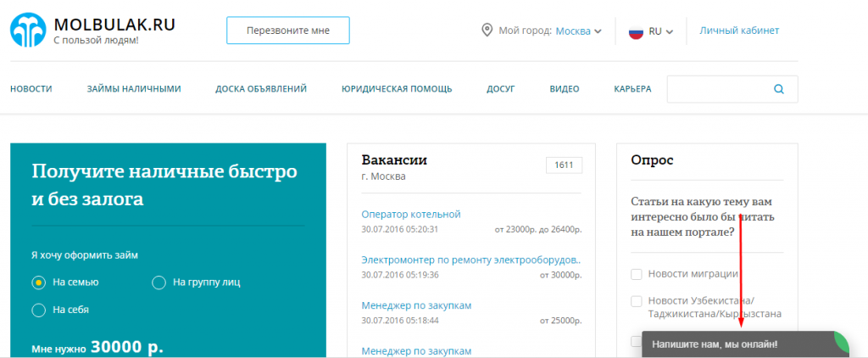868x358 pixels.
Task: Click inside the site search field
Action: pos(717,88)
